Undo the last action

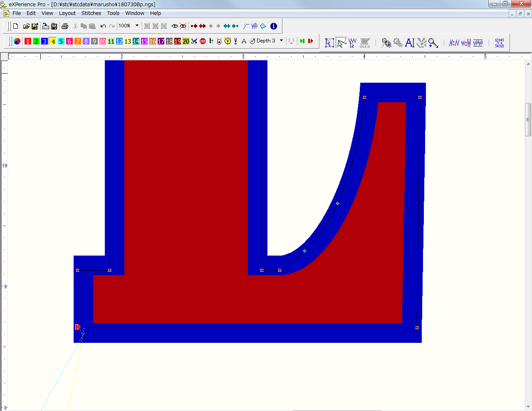[x=103, y=26]
